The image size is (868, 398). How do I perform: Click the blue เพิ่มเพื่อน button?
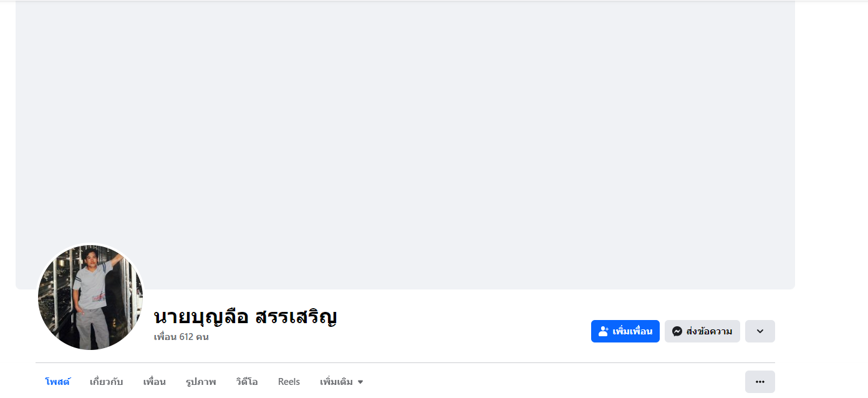pyautogui.click(x=625, y=331)
